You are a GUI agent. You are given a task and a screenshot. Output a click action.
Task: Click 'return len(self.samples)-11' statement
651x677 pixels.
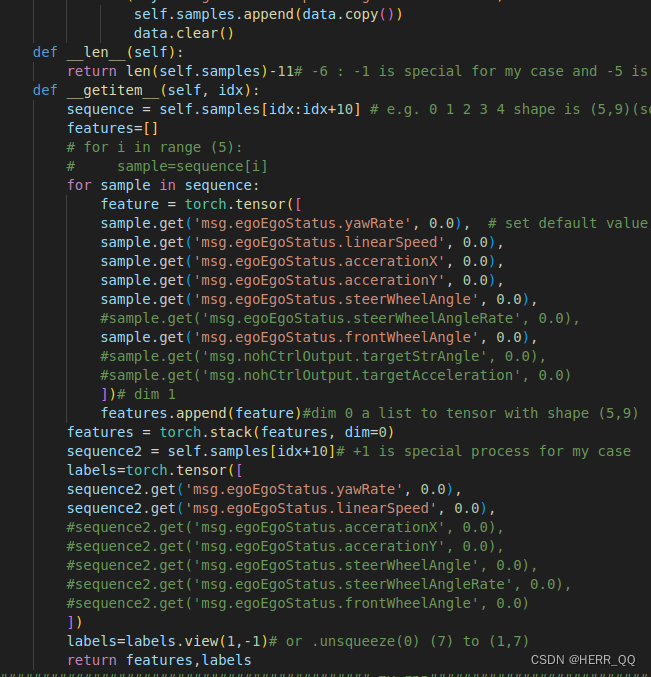(180, 71)
